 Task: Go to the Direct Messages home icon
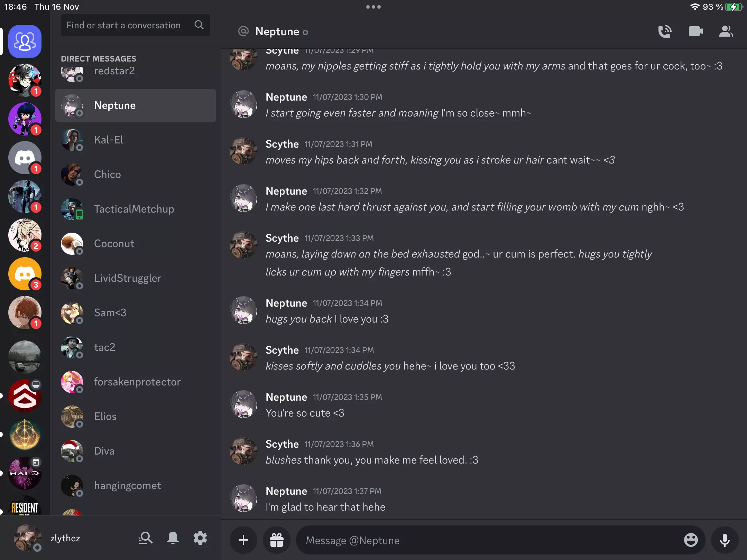click(25, 41)
